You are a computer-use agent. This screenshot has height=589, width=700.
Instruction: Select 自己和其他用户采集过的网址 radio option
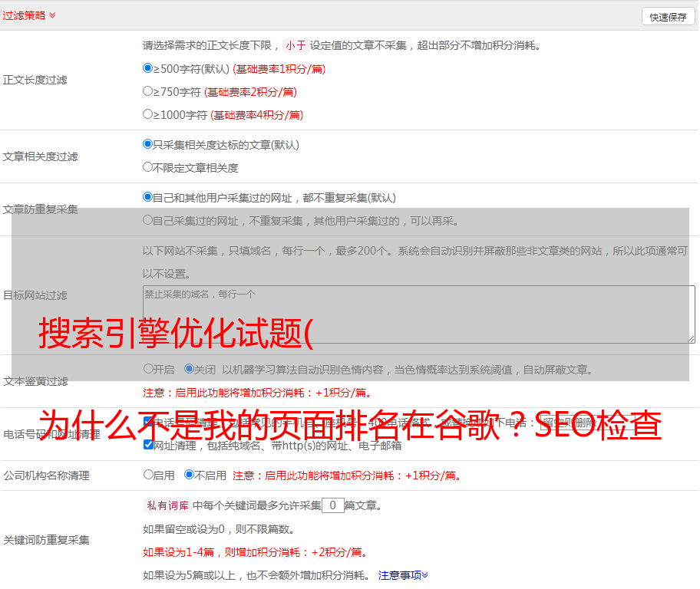pyautogui.click(x=148, y=197)
